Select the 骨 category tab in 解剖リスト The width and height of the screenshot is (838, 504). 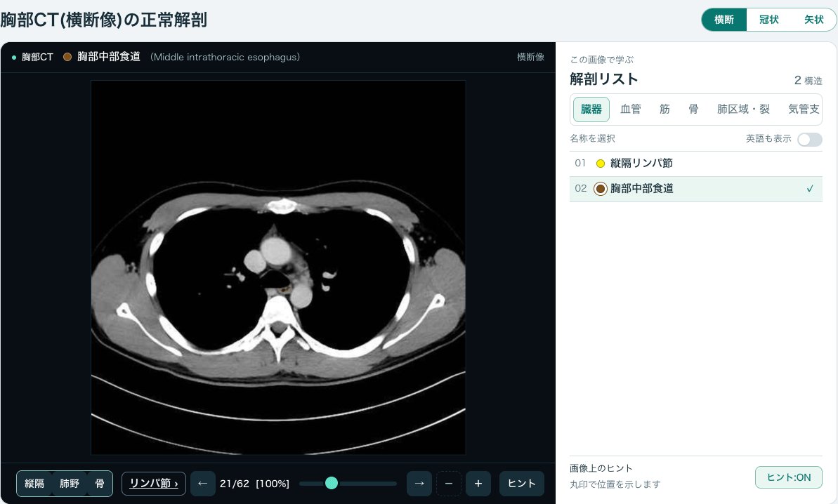coord(694,110)
